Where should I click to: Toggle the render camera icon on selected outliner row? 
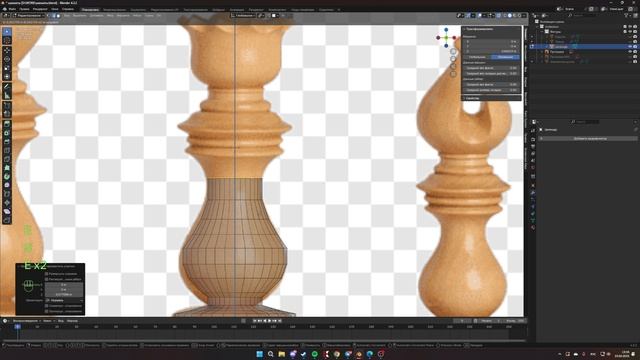point(635,47)
